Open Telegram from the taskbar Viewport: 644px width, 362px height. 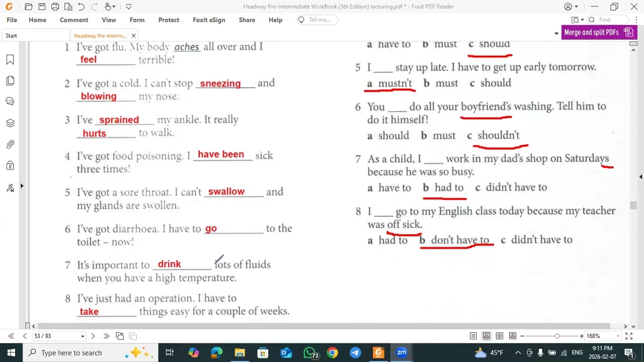tap(355, 352)
